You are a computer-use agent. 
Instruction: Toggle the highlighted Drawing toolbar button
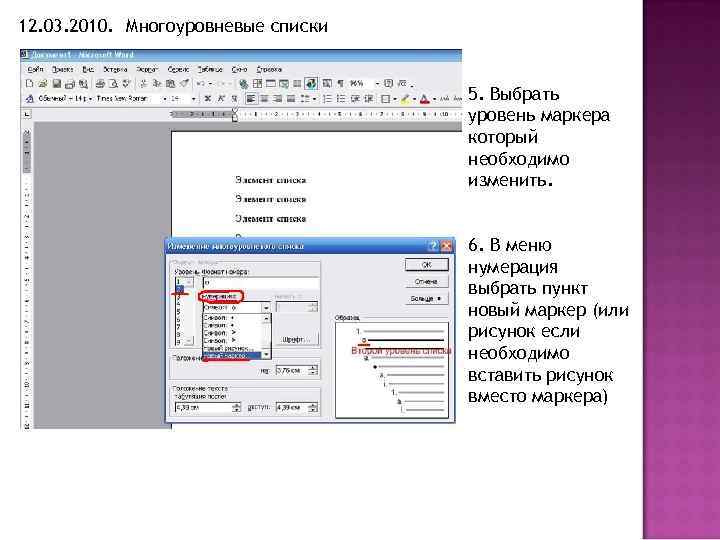311,84
